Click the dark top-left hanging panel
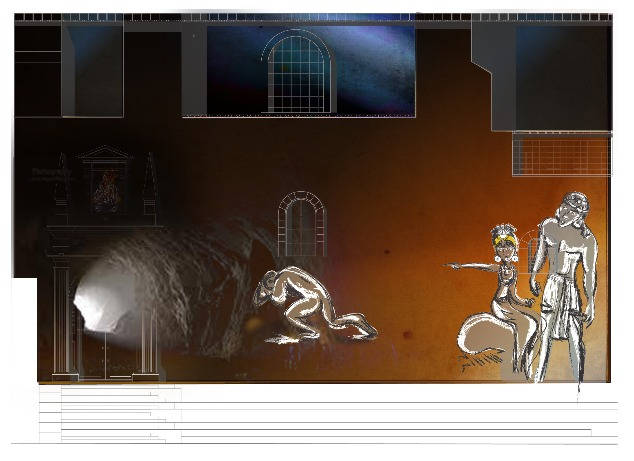Viewport: 634px width, 461px height. click(x=92, y=70)
